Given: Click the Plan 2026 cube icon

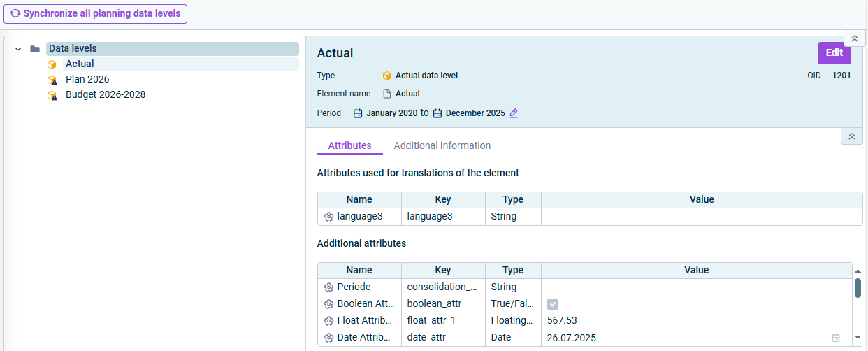Looking at the screenshot, I should point(52,80).
